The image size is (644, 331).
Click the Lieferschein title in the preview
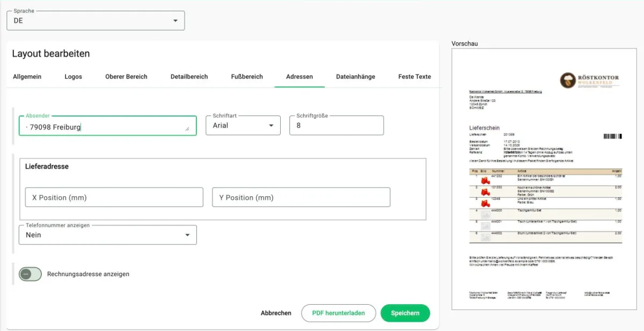[x=484, y=128]
